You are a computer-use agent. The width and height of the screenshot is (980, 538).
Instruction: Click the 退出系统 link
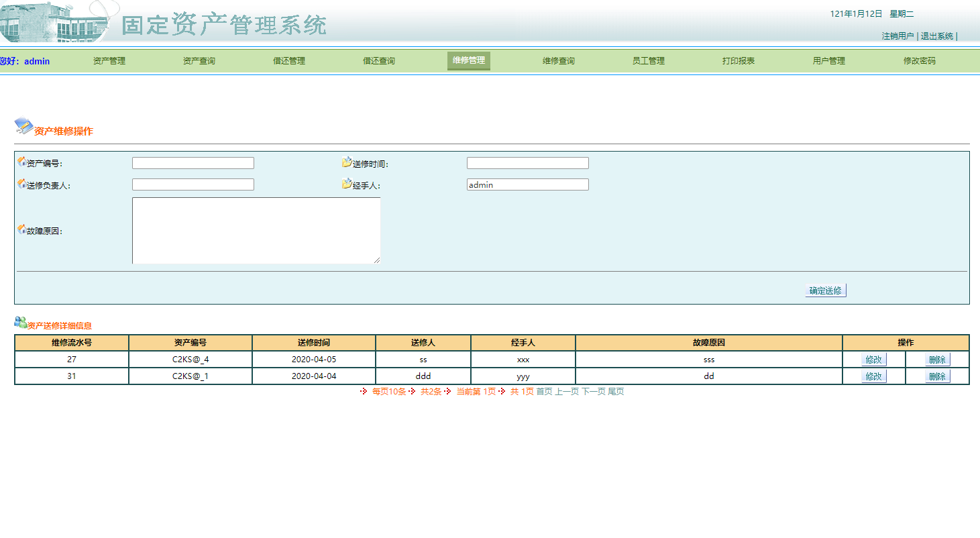click(936, 36)
